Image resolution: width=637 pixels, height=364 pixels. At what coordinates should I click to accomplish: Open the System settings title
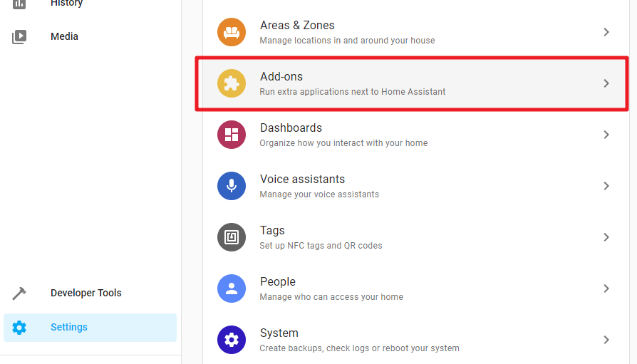click(279, 333)
